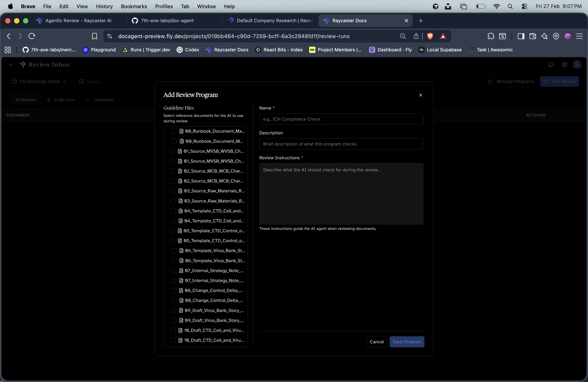This screenshot has height=382, width=588.
Task: Click the profile avatar labeled A
Action: pos(577,65)
